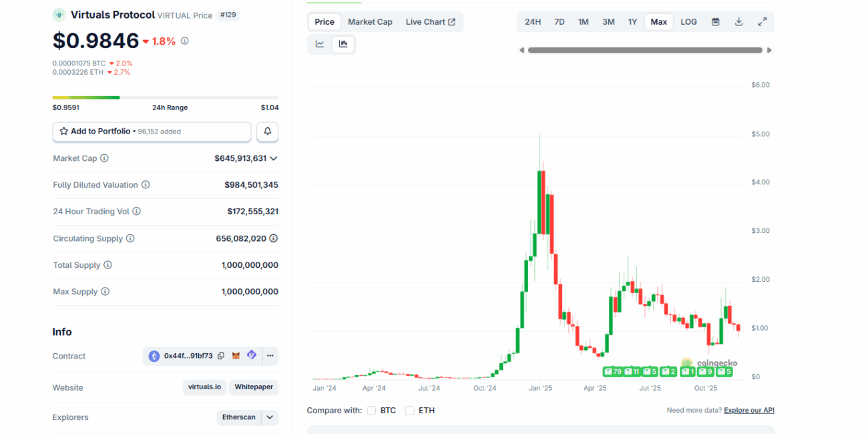Select the 7D time range

click(x=559, y=22)
